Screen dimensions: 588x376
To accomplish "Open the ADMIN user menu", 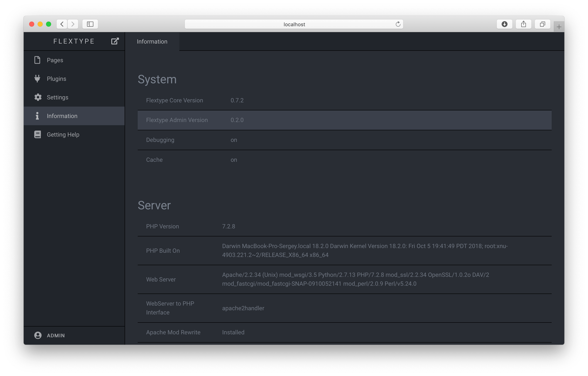I will click(x=56, y=335).
